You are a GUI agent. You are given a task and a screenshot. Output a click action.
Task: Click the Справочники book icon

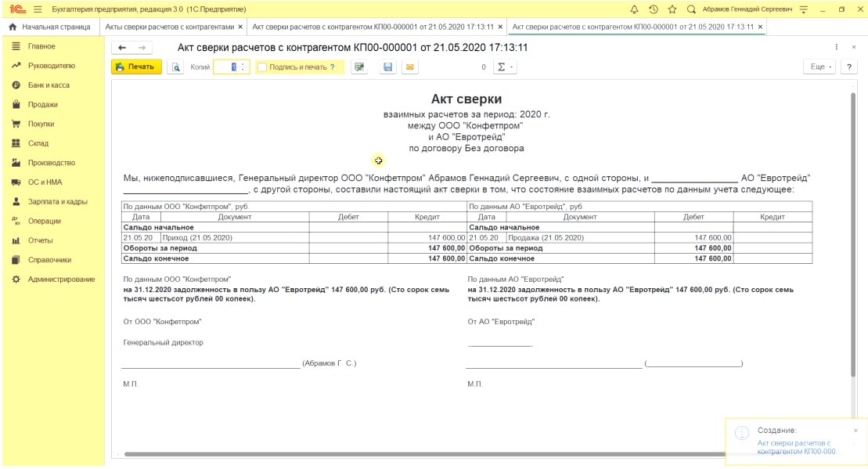(x=16, y=260)
